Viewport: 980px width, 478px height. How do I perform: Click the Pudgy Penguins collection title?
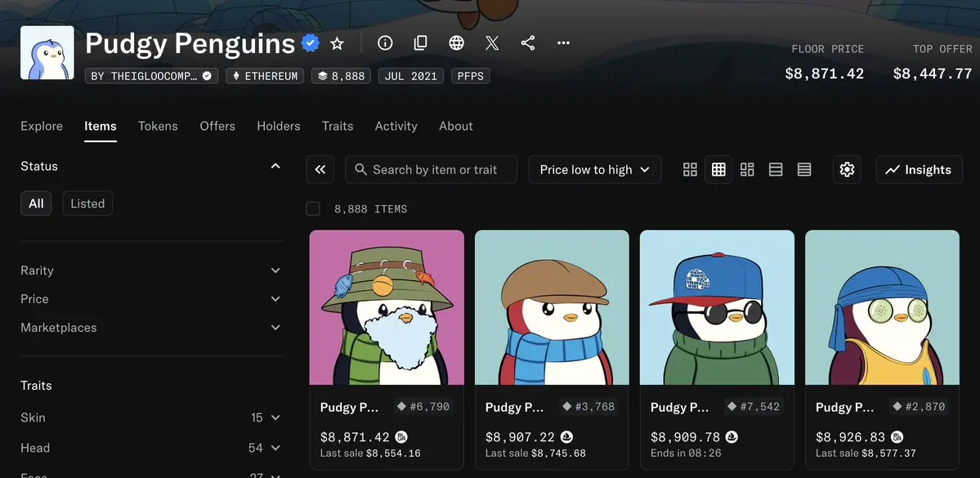[190, 43]
